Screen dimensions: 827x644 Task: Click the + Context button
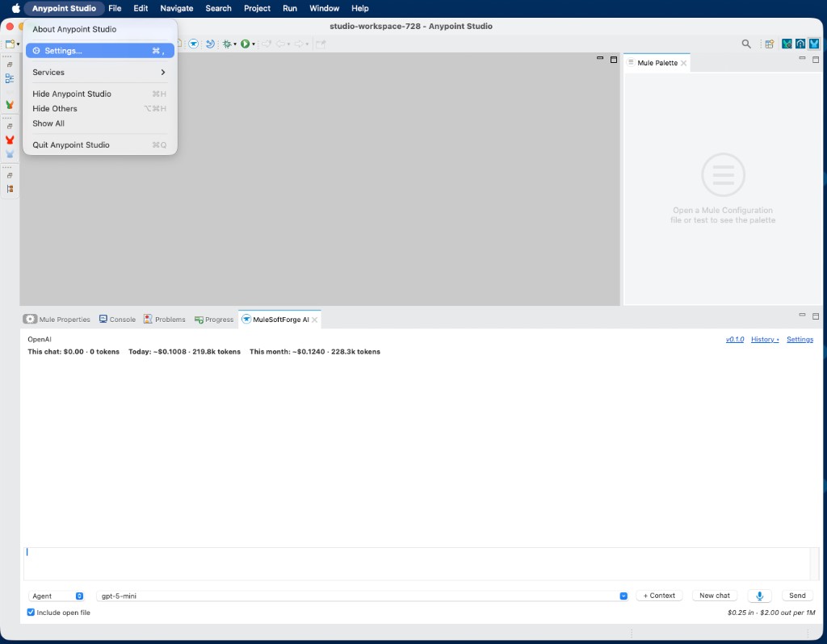659,596
